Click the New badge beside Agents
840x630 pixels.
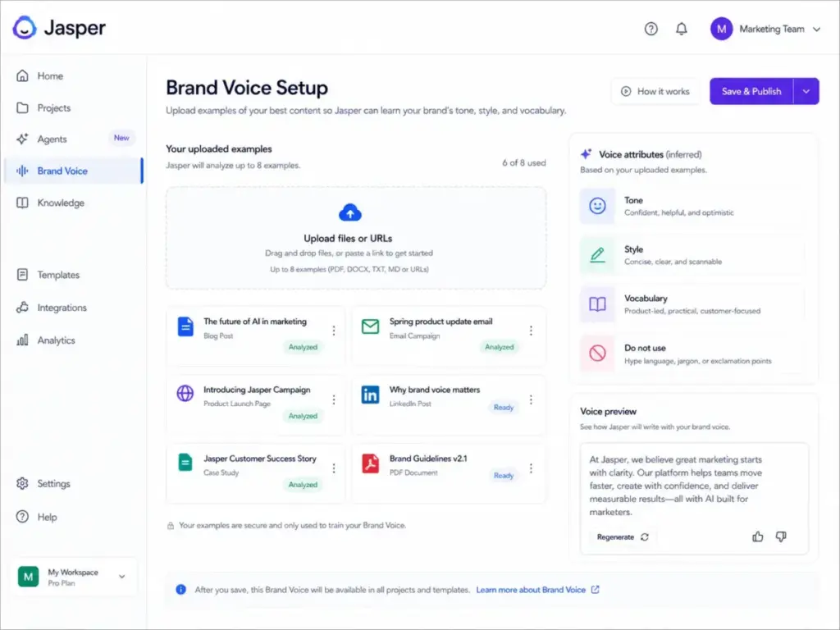point(121,138)
